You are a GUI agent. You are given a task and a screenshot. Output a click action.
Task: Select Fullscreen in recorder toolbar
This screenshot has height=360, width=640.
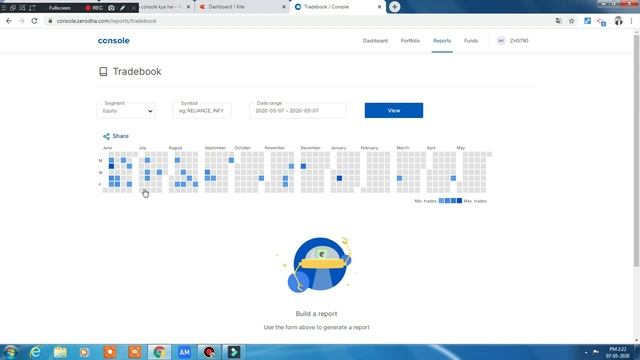[x=60, y=8]
